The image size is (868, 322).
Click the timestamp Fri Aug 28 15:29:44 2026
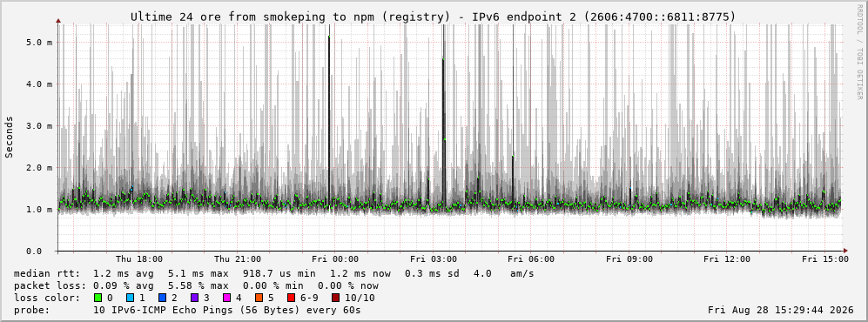(x=781, y=310)
